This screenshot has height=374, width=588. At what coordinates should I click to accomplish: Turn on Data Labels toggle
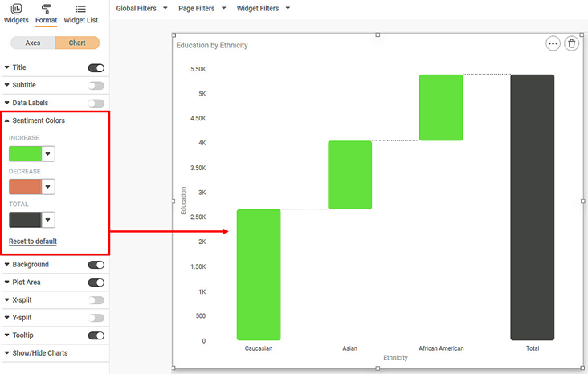tap(96, 104)
